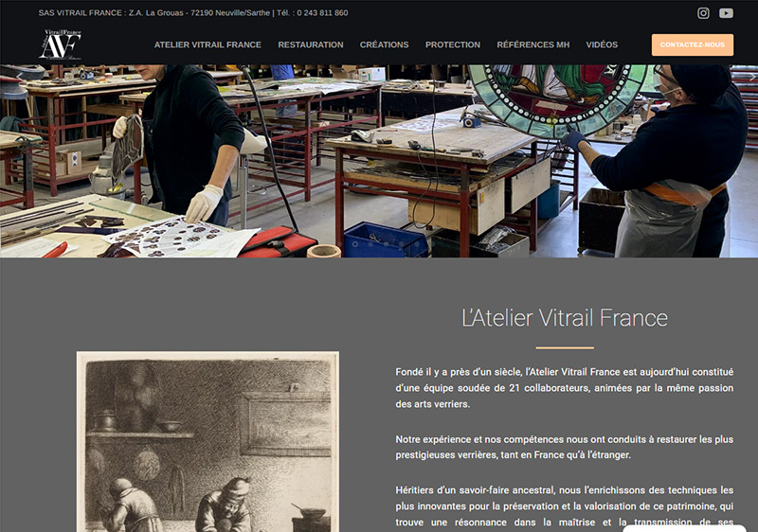Viewport: 758px width, 532px height.
Task: Open Références MH in navigation
Action: tap(533, 44)
